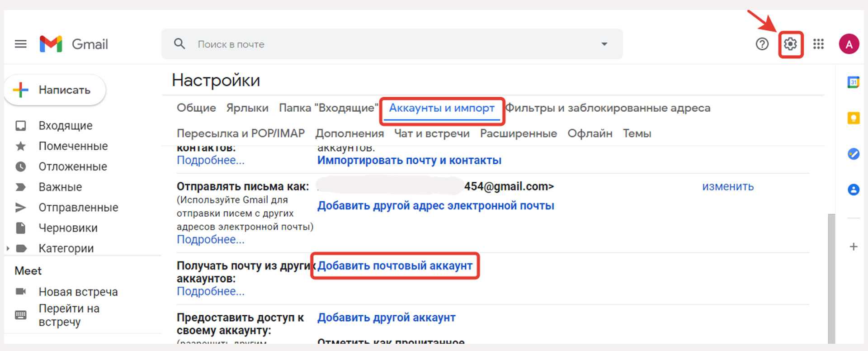Open Google Calendar side panel icon
This screenshot has height=351, width=868.
click(x=853, y=82)
